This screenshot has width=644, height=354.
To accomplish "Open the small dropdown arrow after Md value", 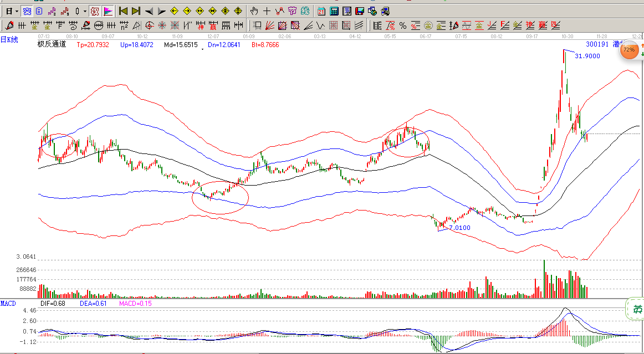I will click(202, 49).
